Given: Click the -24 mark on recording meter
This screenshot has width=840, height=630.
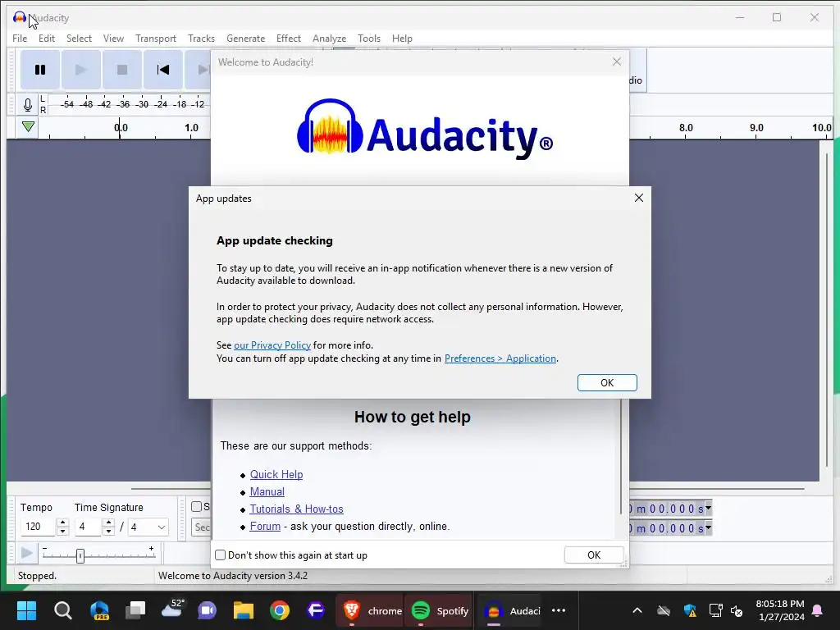Looking at the screenshot, I should [161, 104].
